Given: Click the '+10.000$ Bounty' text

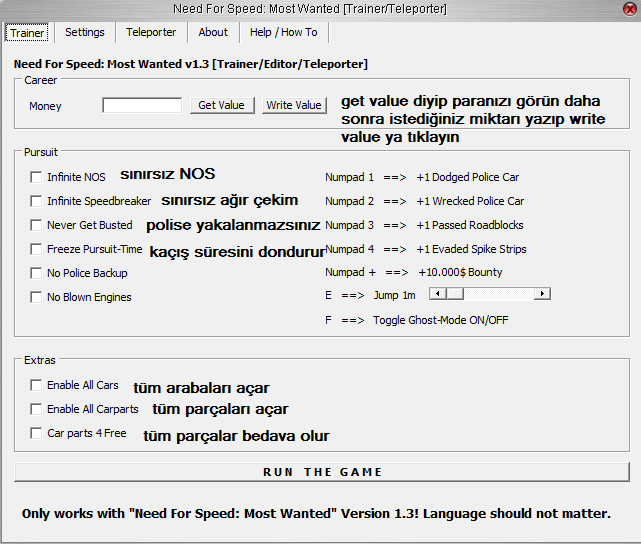Looking at the screenshot, I should [460, 273].
